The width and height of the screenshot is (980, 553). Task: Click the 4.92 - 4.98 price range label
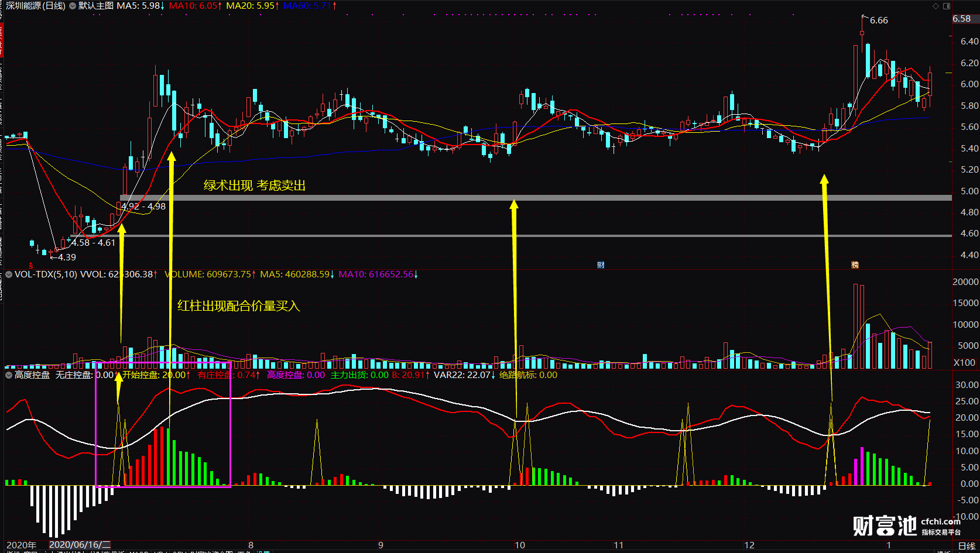pyautogui.click(x=143, y=207)
